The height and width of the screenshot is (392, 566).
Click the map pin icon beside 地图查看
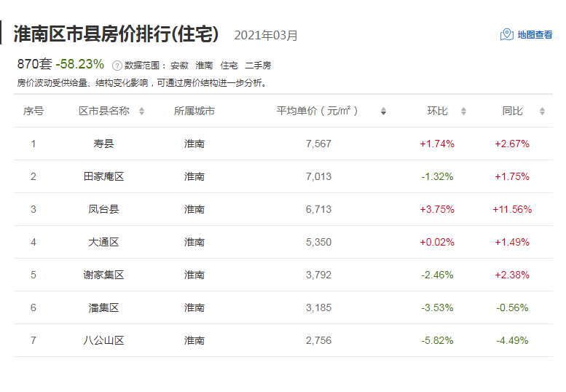(x=507, y=35)
